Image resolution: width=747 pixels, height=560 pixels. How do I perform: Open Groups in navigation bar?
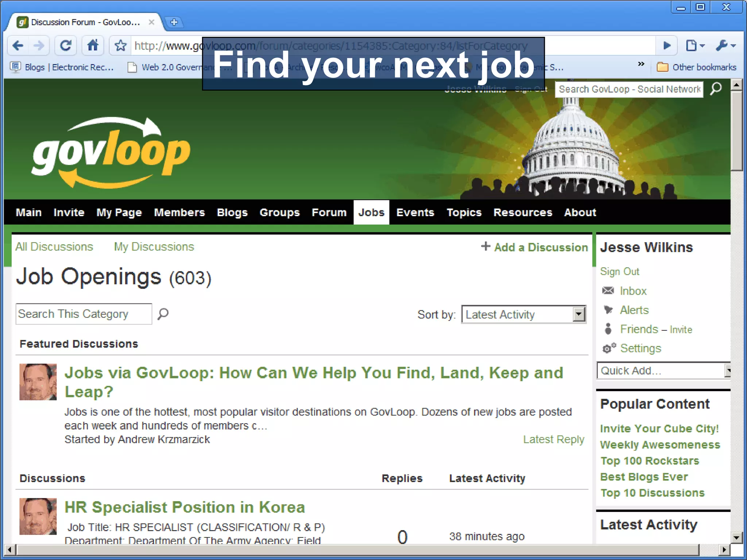coord(279,212)
